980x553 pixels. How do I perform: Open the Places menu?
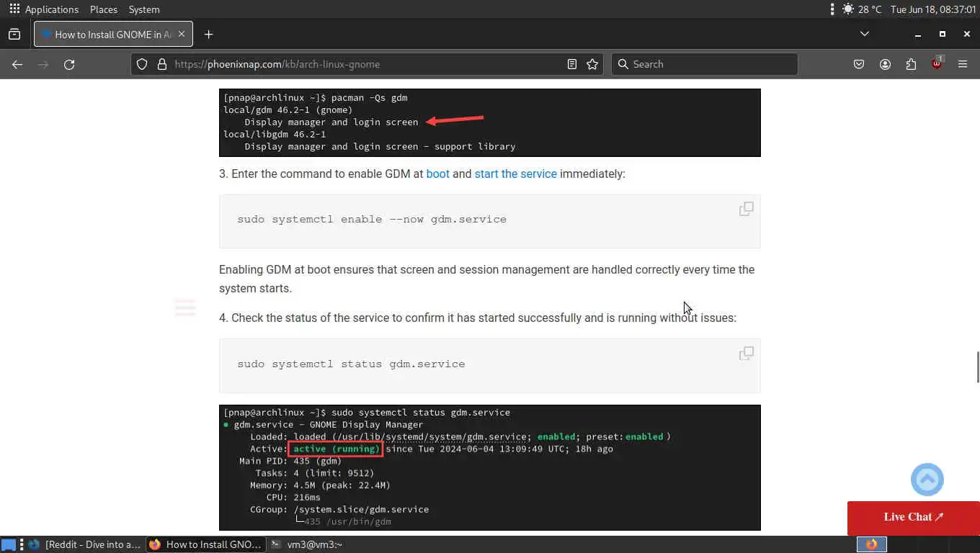(x=104, y=9)
